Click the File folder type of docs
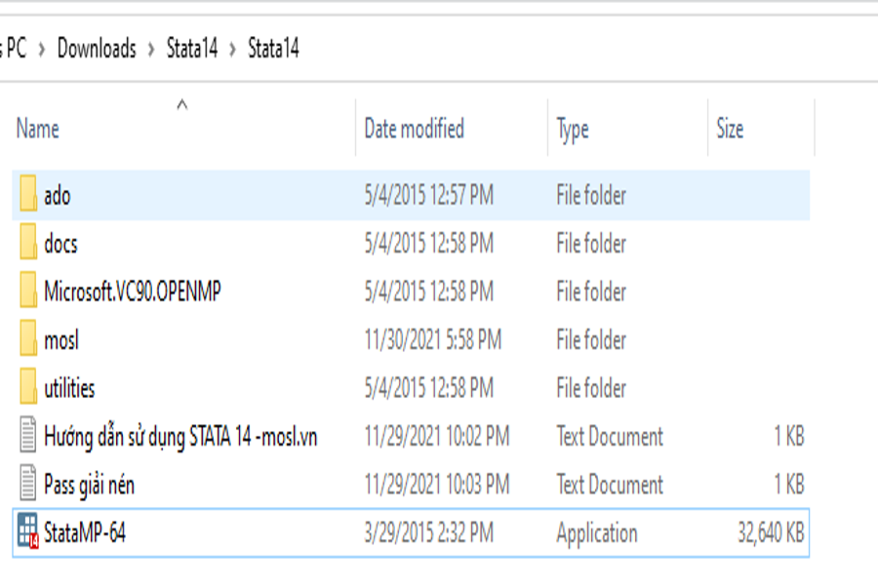 tap(591, 244)
